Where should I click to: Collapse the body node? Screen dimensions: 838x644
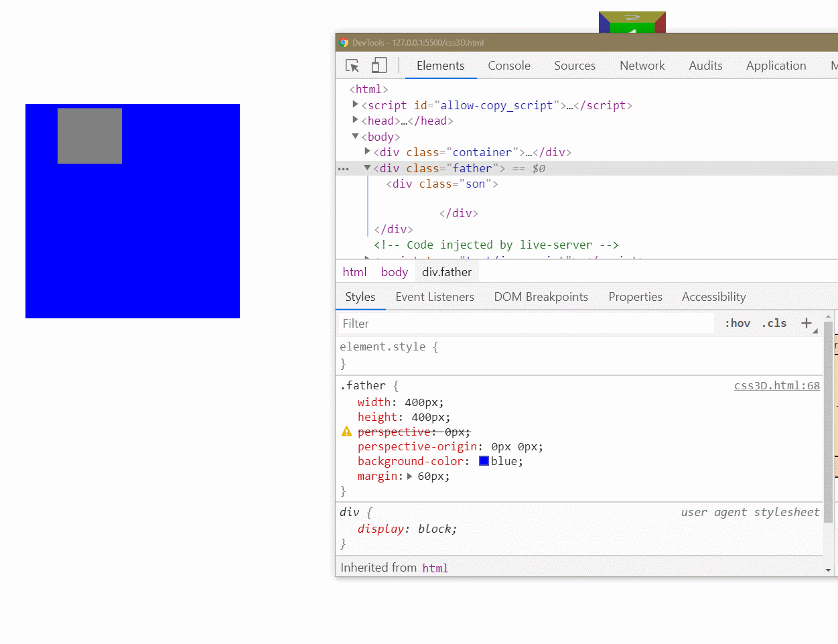point(355,136)
